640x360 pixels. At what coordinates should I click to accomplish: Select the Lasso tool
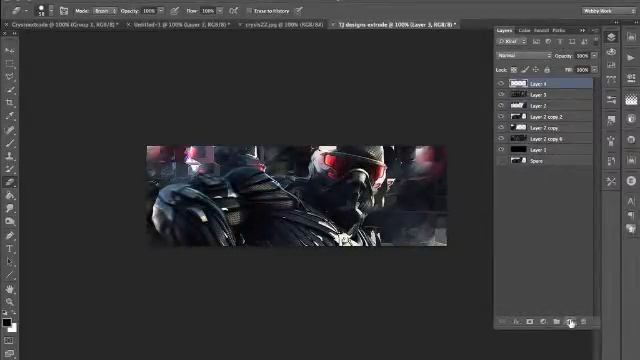coord(9,76)
